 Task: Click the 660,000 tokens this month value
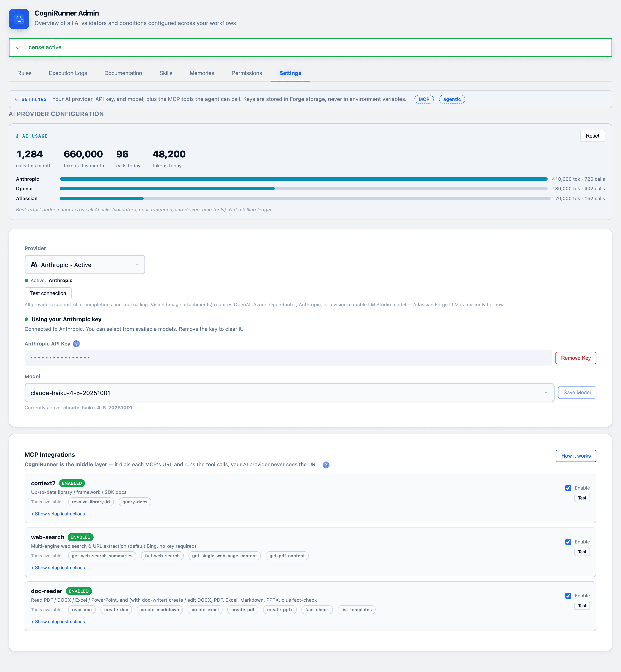pyautogui.click(x=83, y=154)
